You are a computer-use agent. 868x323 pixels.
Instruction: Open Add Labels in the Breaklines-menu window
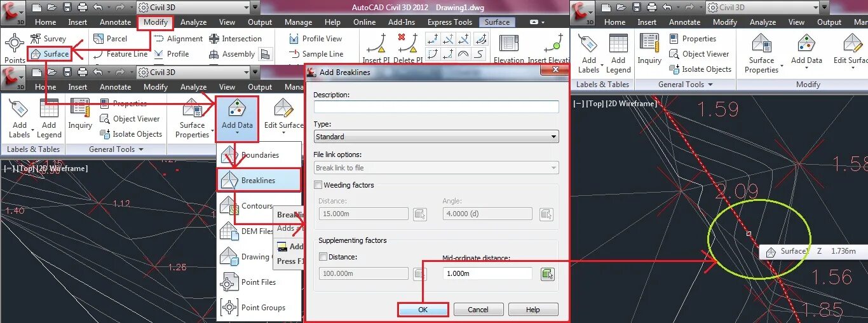(x=20, y=119)
